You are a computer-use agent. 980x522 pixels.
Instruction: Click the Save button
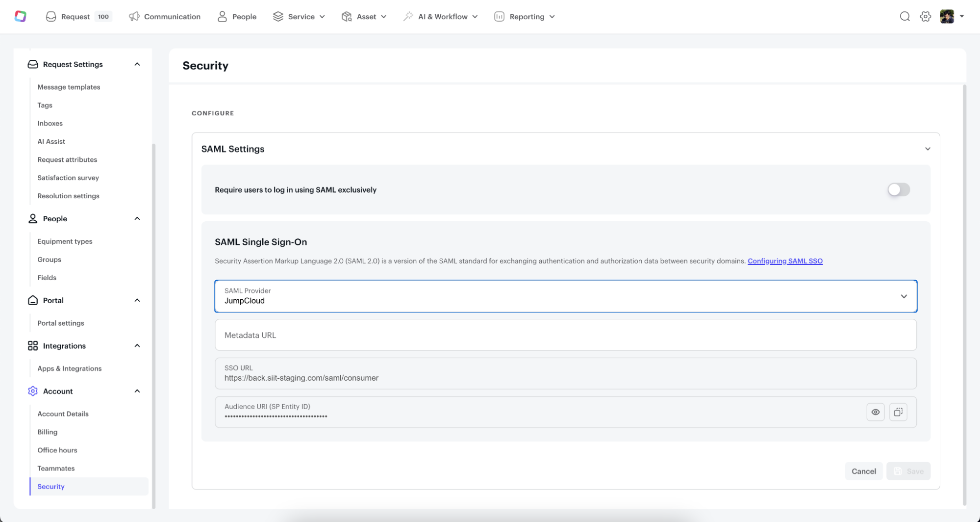click(908, 471)
